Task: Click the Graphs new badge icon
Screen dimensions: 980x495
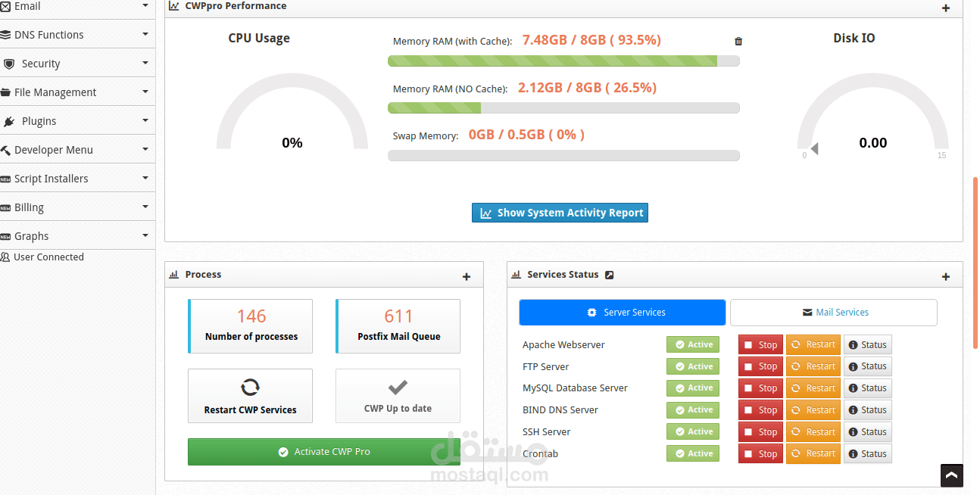Action: click(x=5, y=237)
